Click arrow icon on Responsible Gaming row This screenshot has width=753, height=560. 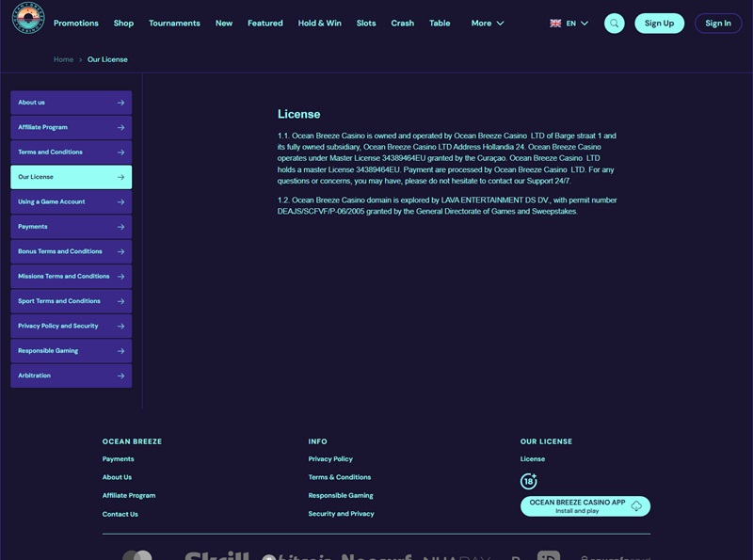pos(121,351)
